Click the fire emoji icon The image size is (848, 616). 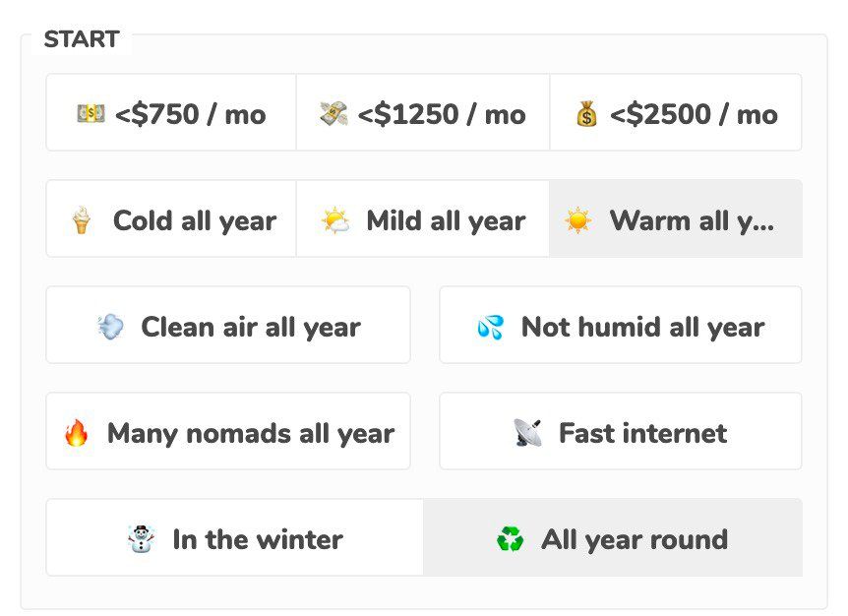coord(76,433)
